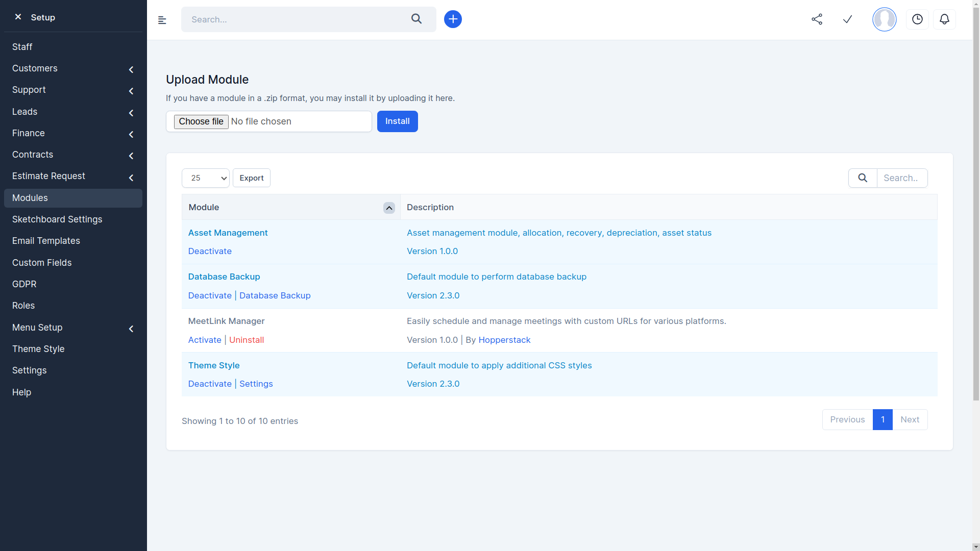Image resolution: width=980 pixels, height=551 pixels.
Task: Click the notifications bell icon
Action: [x=944, y=19]
